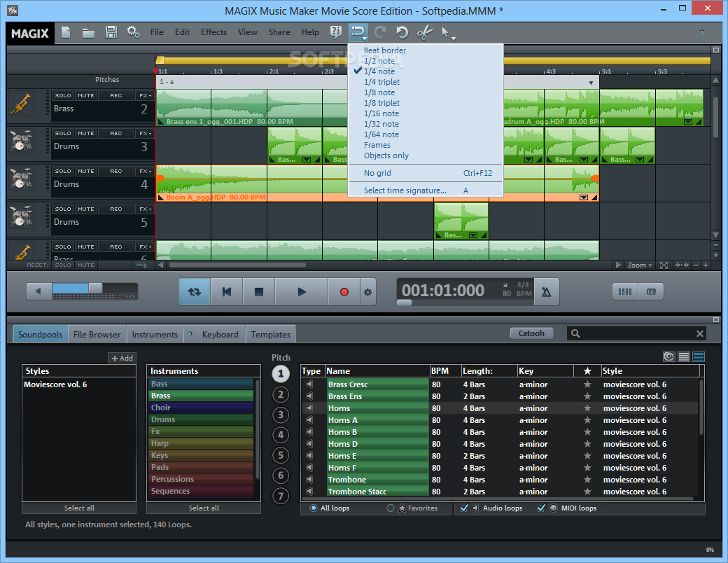Save the project with the floppy icon
Screen dimensions: 728x563
(x=111, y=32)
